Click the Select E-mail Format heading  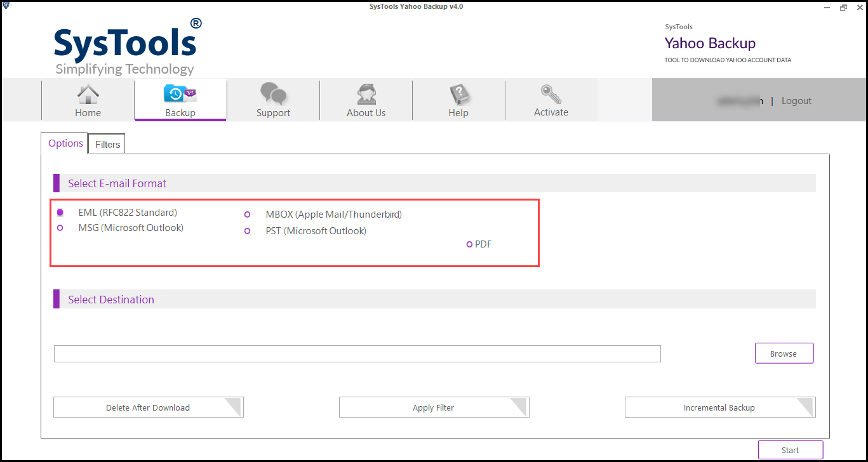pyautogui.click(x=117, y=183)
